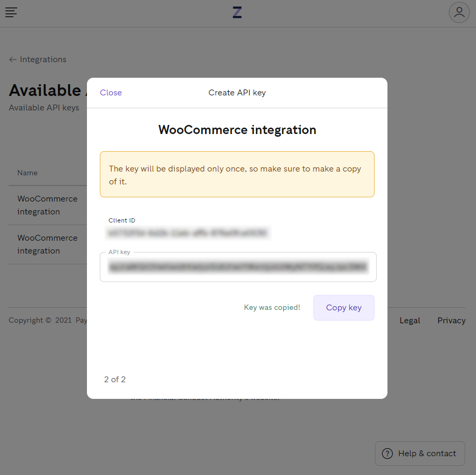Click the '2 of 2' pagination indicator
The image size is (476, 475).
pos(115,379)
